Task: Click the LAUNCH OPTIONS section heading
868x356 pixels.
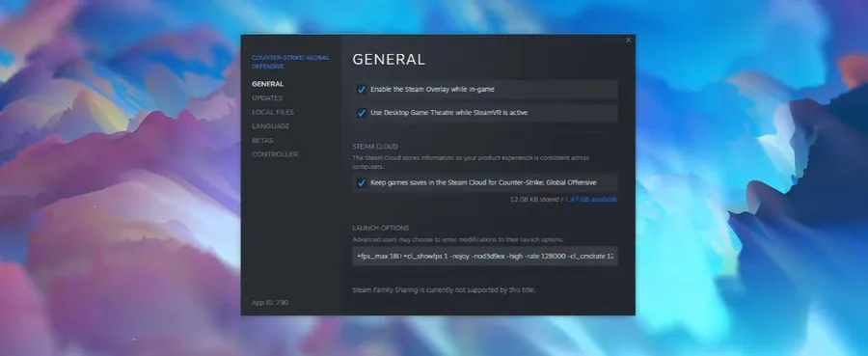Action: 381,228
